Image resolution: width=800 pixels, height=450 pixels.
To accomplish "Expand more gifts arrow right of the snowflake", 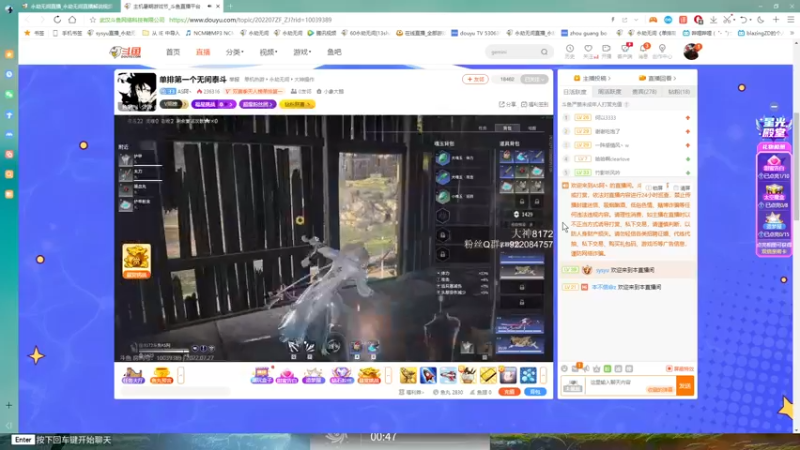I will tap(543, 376).
